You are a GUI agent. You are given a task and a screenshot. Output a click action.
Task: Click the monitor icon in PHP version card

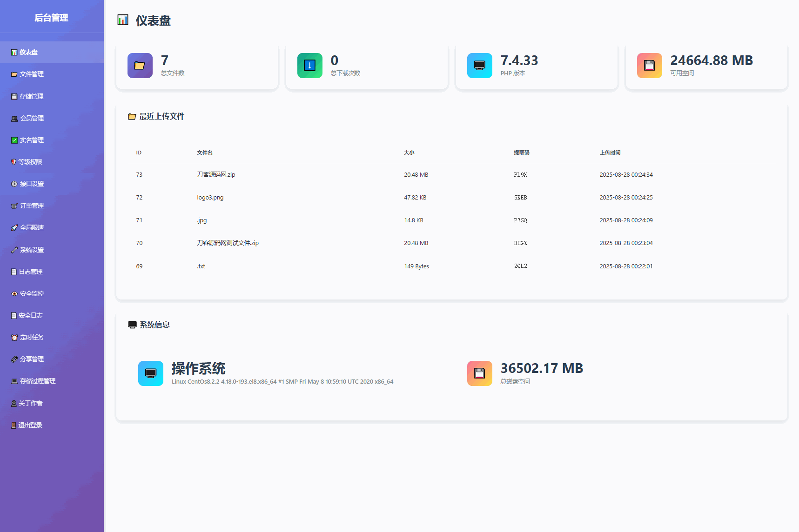pyautogui.click(x=479, y=66)
